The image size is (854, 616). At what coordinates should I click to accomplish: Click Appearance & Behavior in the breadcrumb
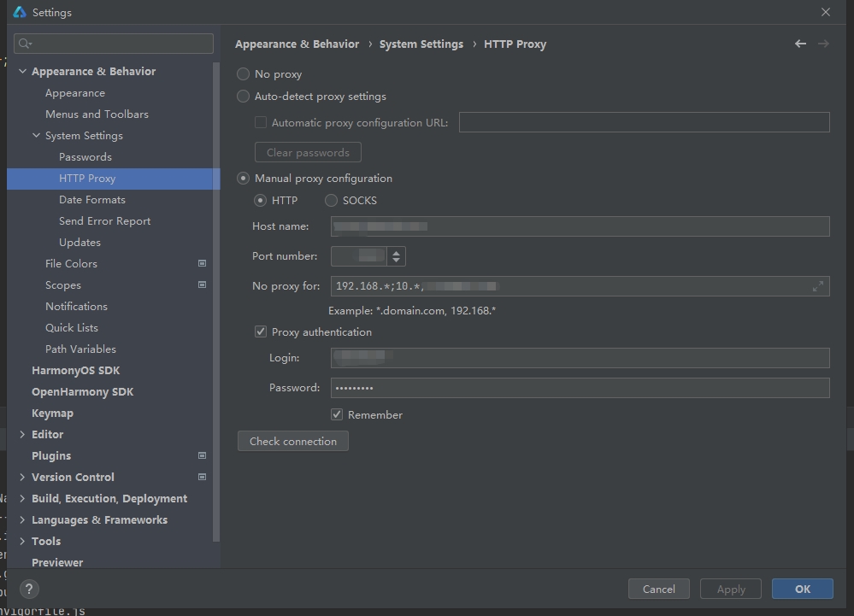(x=297, y=44)
